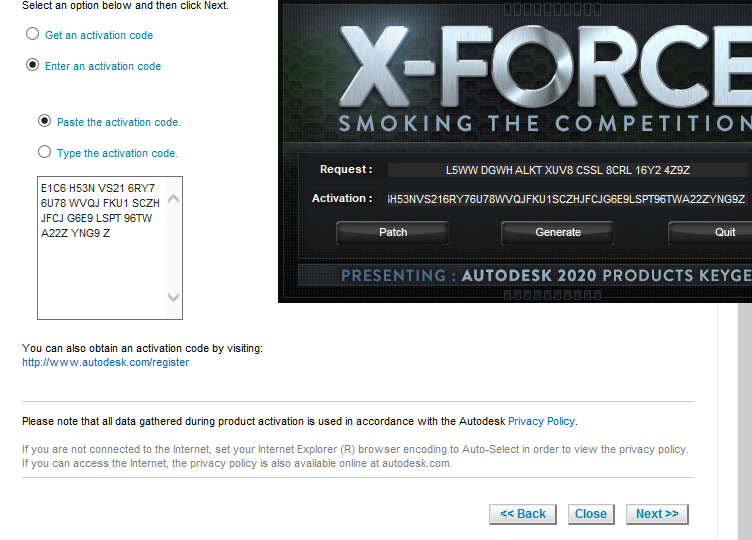
Task: Click the Activation code field in X-Force
Action: [x=567, y=199]
